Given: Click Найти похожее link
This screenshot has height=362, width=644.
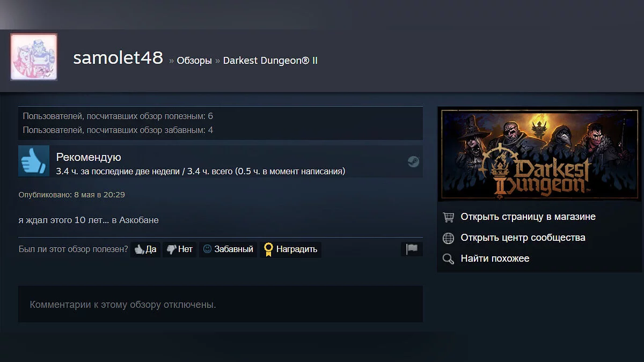Looking at the screenshot, I should pyautogui.click(x=495, y=258).
